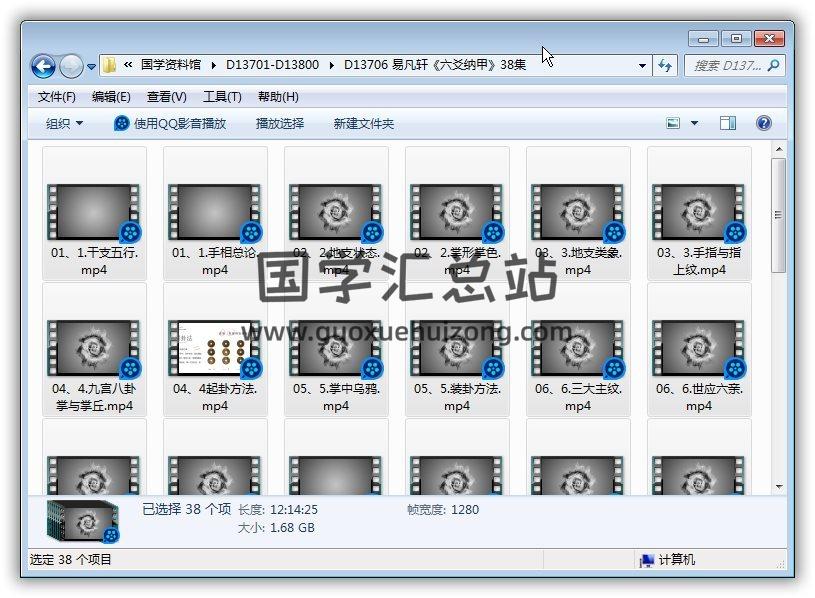815x598 pixels.
Task: Click 使用QQ影音播放 button
Action: [170, 123]
